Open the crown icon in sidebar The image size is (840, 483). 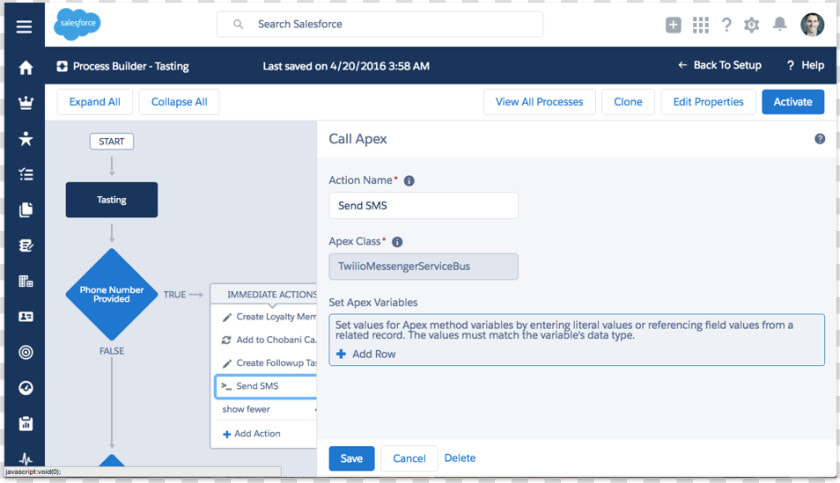tap(25, 103)
